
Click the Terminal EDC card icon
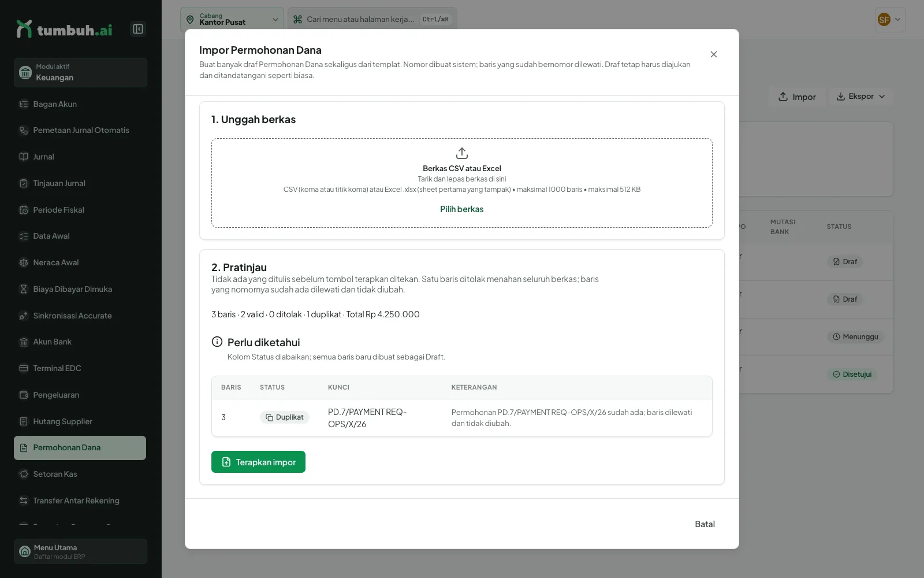24,368
